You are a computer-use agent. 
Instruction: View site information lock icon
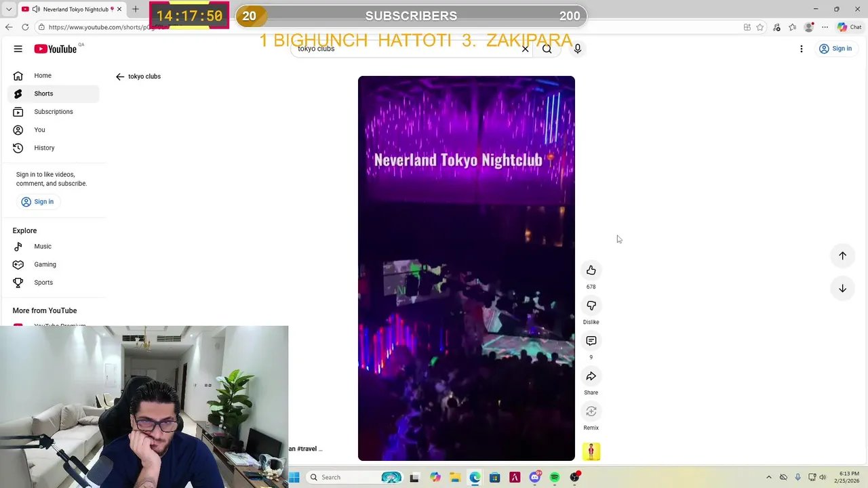pyautogui.click(x=41, y=27)
